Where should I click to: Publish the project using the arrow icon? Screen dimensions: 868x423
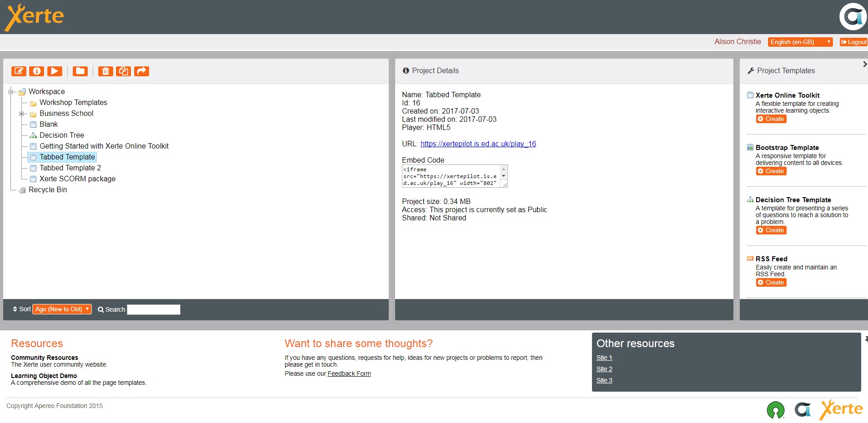141,71
